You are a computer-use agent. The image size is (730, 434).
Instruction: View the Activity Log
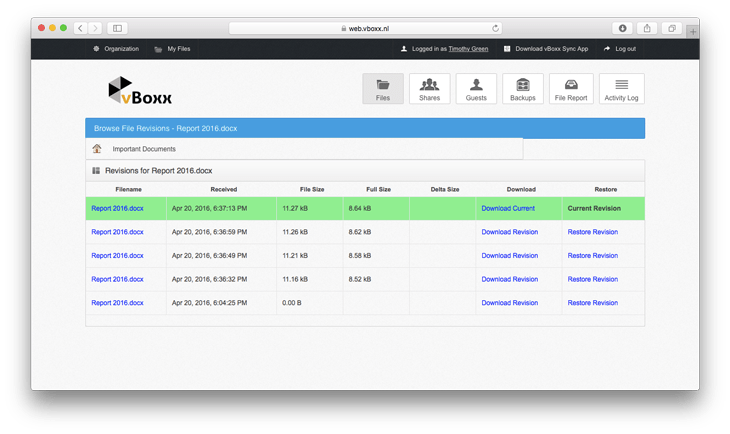tap(621, 89)
